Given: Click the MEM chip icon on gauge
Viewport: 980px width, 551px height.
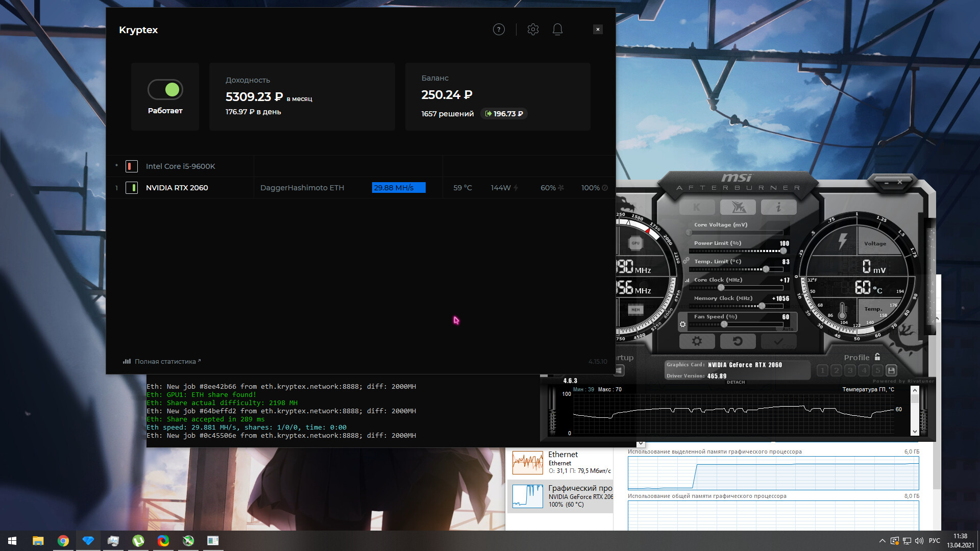Looking at the screenshot, I should (x=635, y=310).
